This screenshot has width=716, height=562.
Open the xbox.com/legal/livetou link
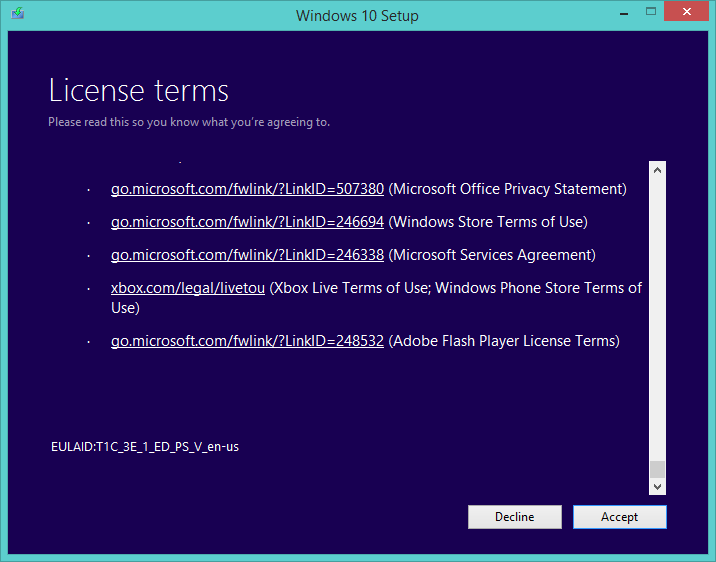click(x=188, y=288)
